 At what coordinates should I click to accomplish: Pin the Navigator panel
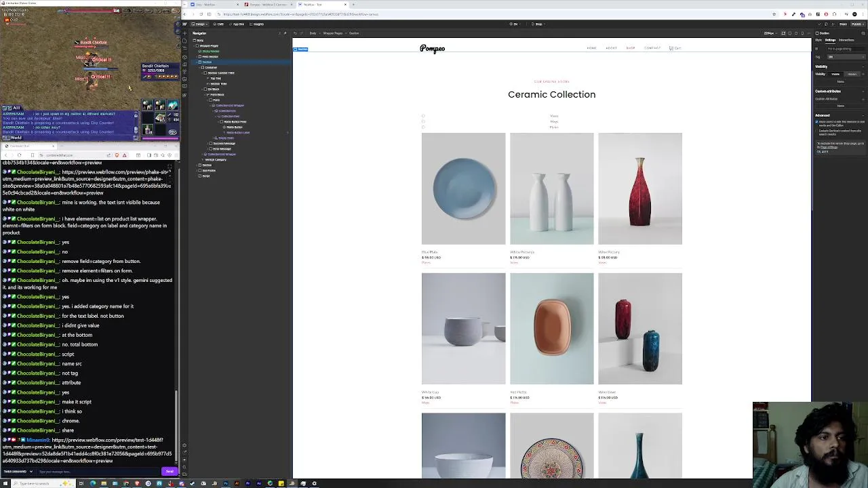pyautogui.click(x=285, y=33)
